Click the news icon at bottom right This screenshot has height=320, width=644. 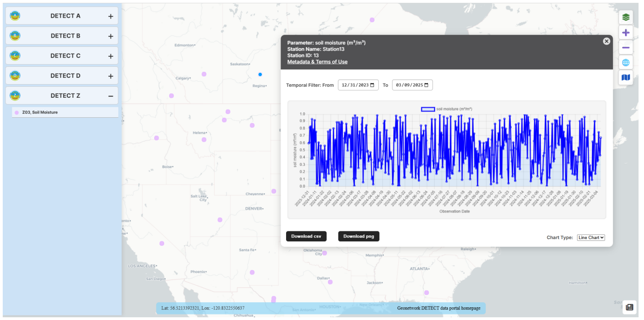click(629, 307)
